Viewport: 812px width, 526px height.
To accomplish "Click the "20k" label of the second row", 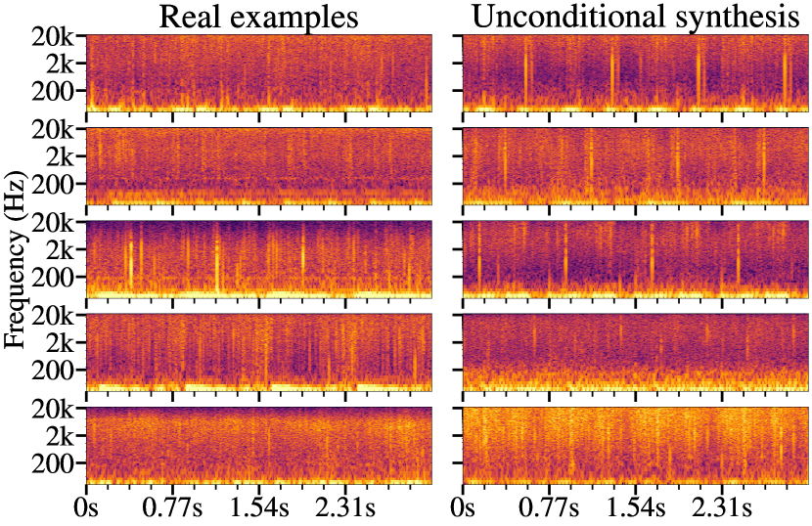I will 54,130.
